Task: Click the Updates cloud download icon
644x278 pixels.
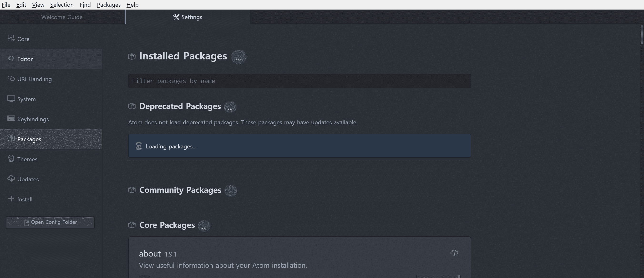Action: click(x=11, y=178)
